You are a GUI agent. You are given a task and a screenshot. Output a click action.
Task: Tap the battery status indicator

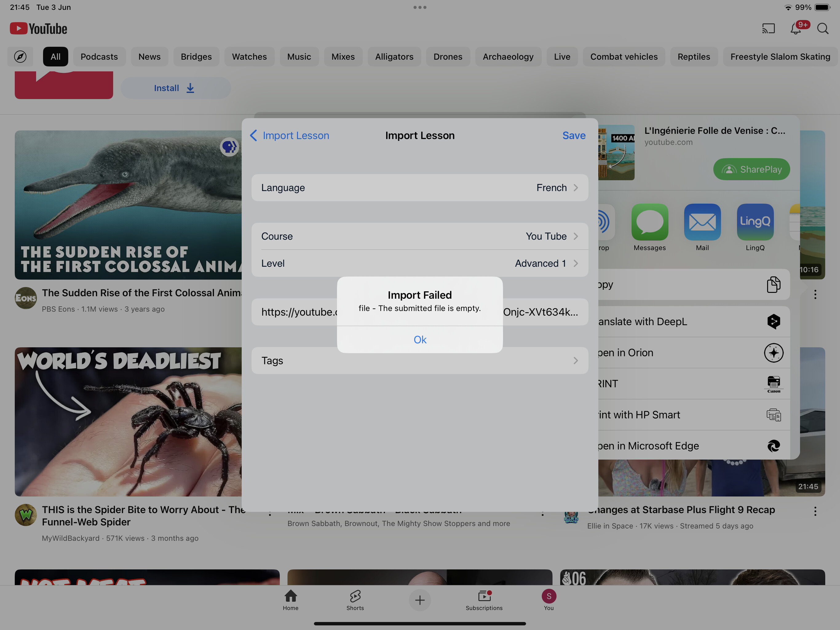(x=822, y=7)
